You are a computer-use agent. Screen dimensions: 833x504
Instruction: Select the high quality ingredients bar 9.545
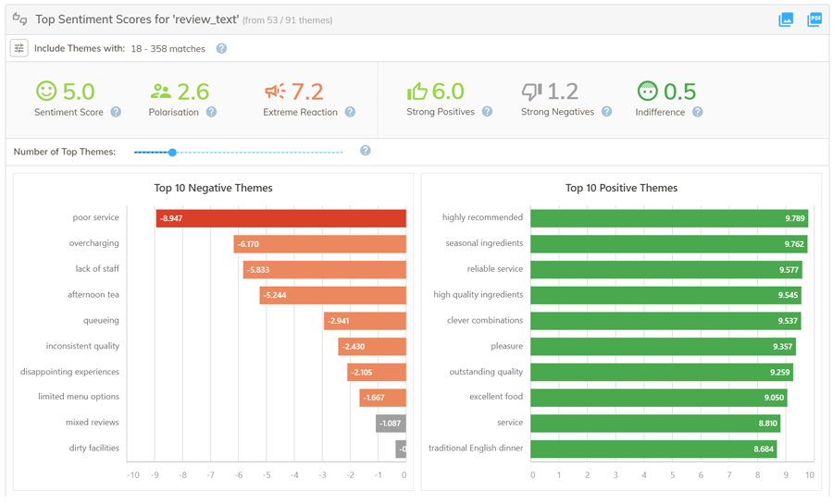coord(665,295)
